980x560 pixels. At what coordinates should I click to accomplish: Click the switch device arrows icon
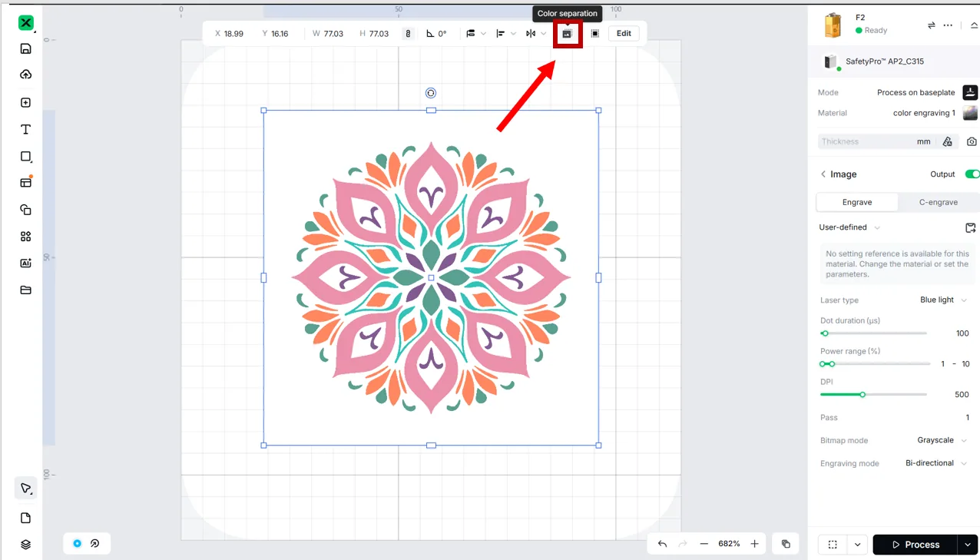931,25
